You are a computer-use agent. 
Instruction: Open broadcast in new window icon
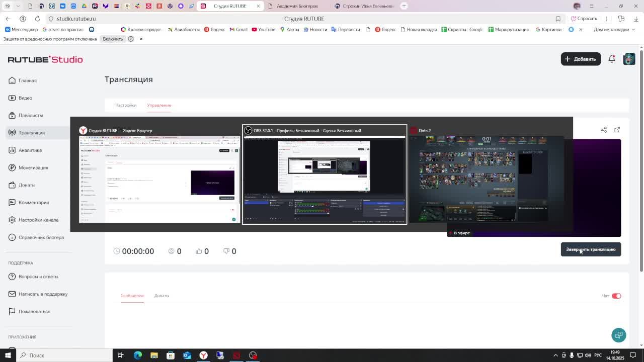coord(617,130)
